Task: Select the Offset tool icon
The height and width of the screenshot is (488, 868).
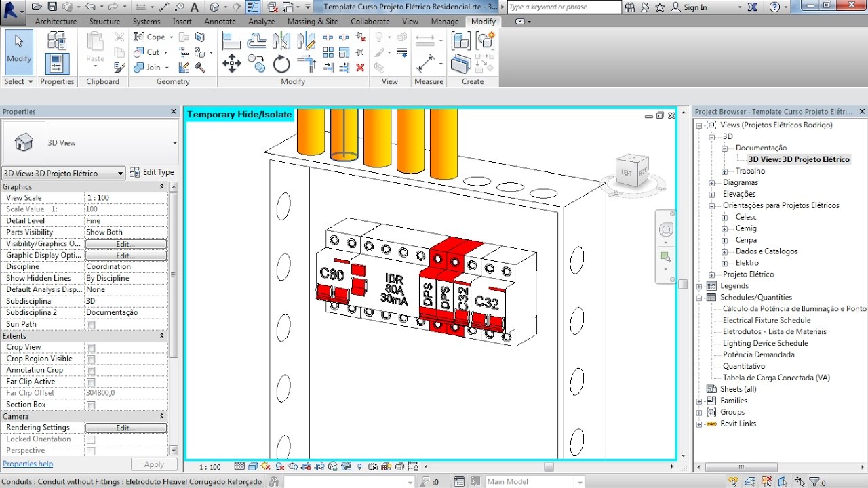Action: [x=257, y=41]
